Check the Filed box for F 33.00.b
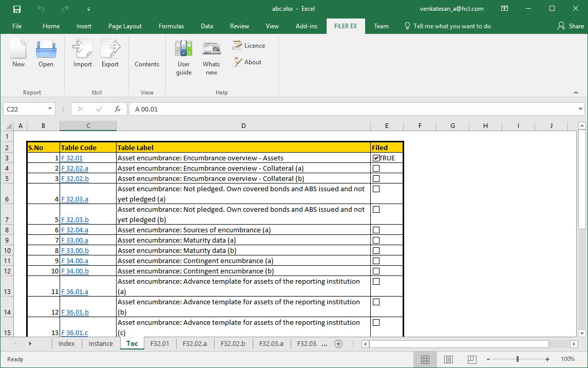 point(376,251)
